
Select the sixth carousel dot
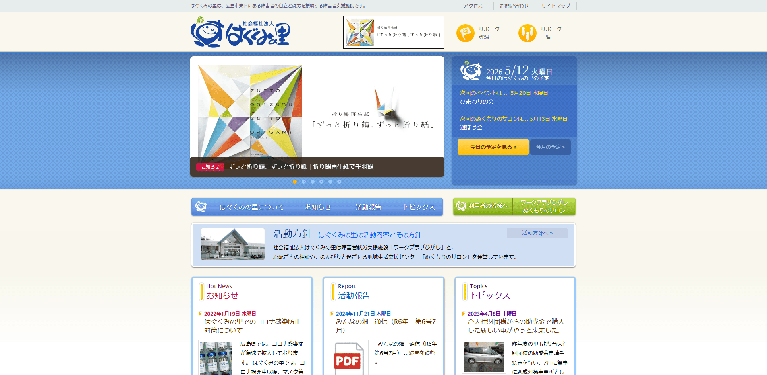339,181
